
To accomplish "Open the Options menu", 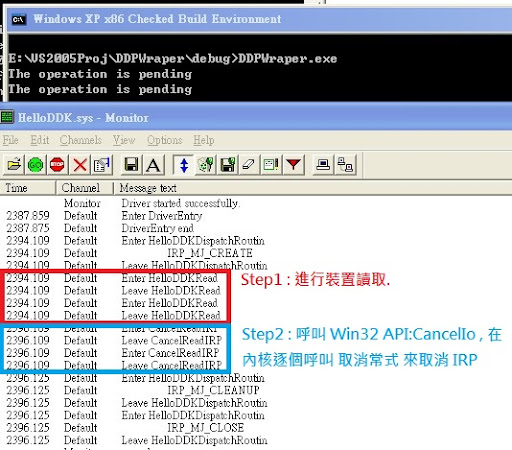I will 165,140.
